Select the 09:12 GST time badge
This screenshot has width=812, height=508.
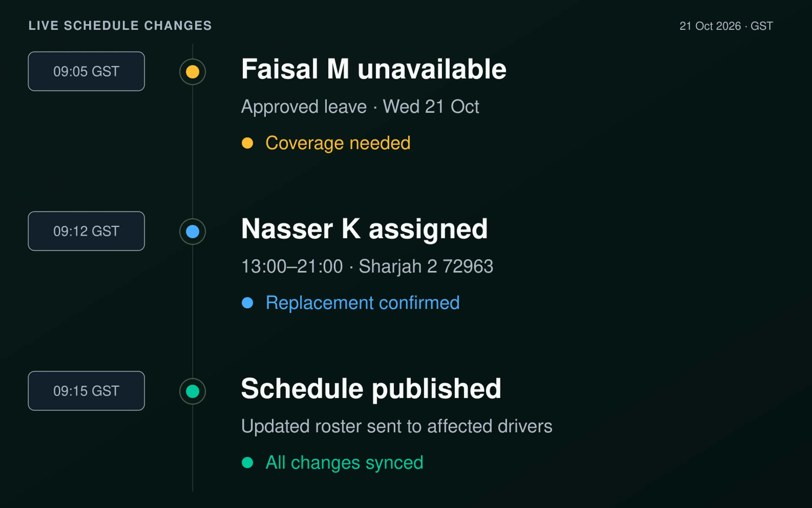86,231
